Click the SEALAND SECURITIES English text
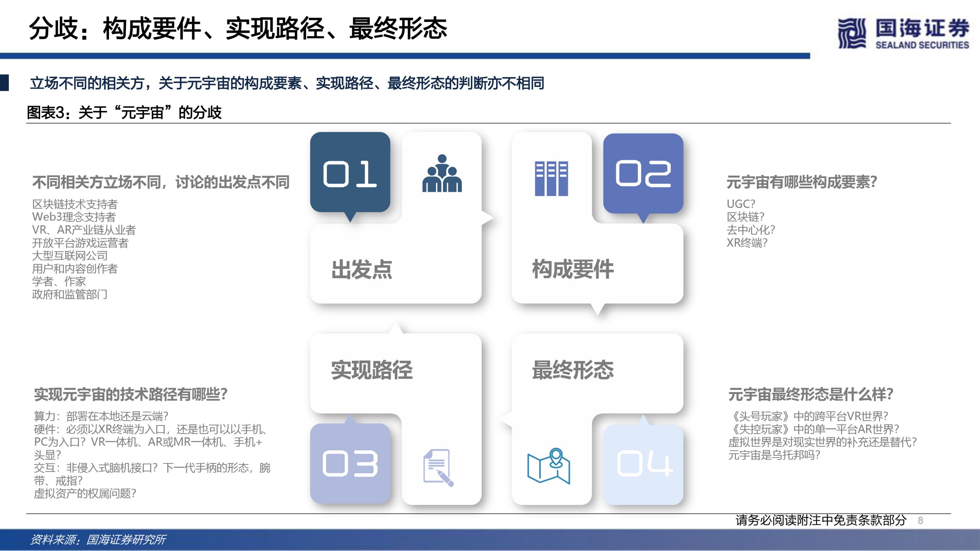This screenshot has width=980, height=551. pyautogui.click(x=922, y=45)
